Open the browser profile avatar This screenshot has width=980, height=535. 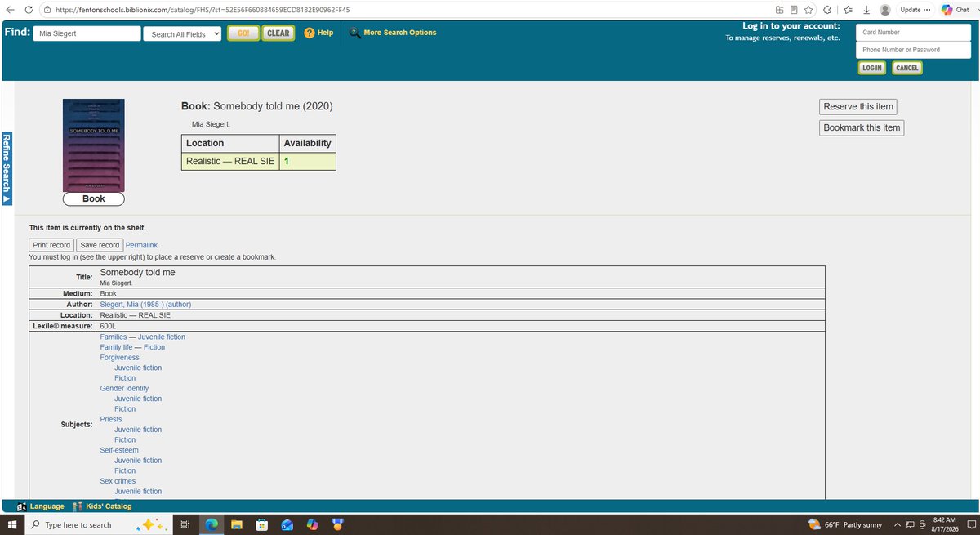tap(885, 10)
